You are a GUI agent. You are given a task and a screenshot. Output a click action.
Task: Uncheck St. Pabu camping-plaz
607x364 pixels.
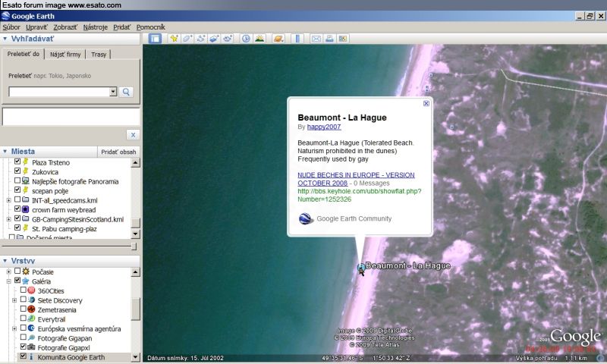tap(17, 227)
